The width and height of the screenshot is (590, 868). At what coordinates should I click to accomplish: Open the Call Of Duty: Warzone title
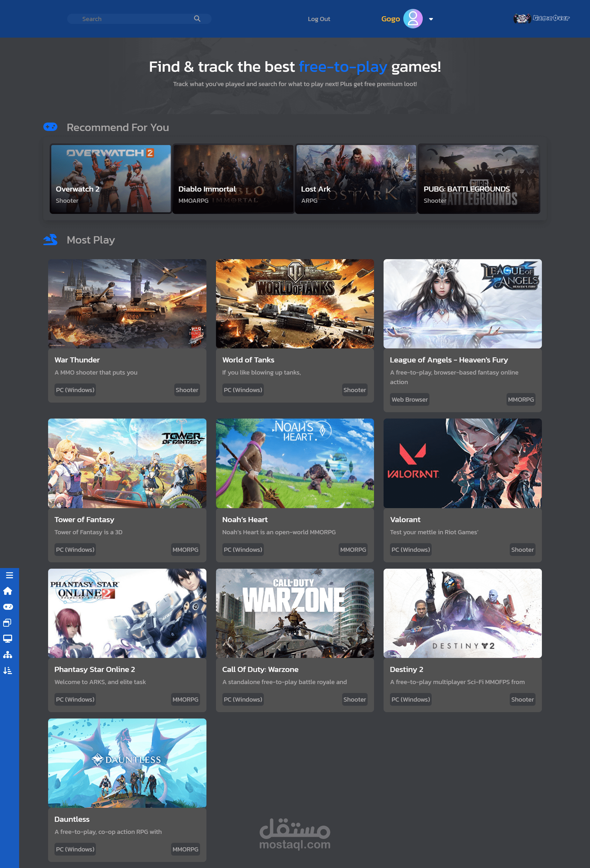click(x=260, y=669)
